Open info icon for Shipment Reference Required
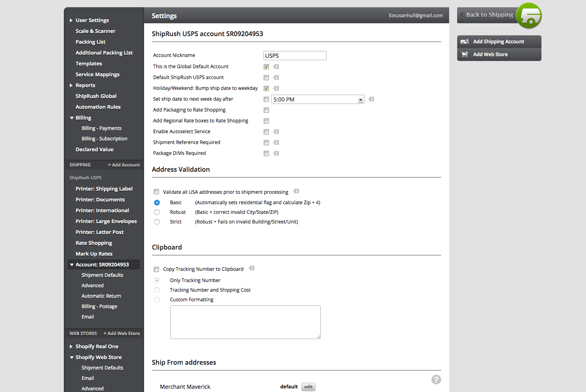This screenshot has width=586, height=392. coord(276,142)
